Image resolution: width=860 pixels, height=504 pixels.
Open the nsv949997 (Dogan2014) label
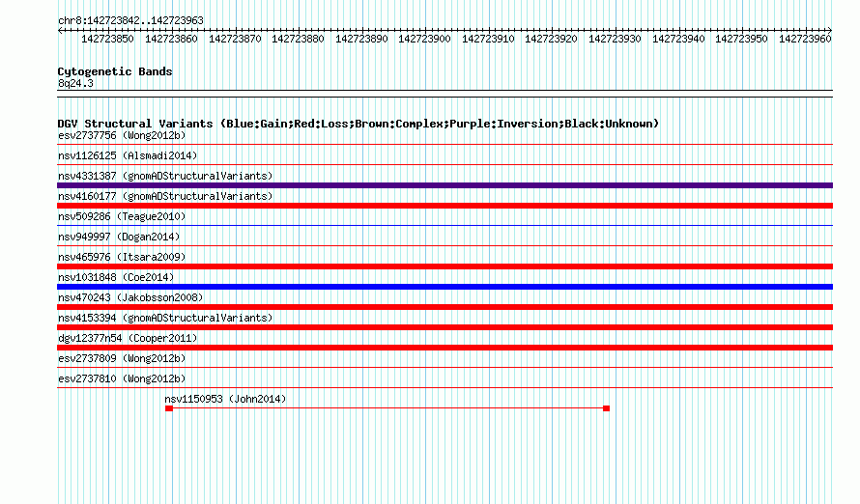(x=119, y=237)
